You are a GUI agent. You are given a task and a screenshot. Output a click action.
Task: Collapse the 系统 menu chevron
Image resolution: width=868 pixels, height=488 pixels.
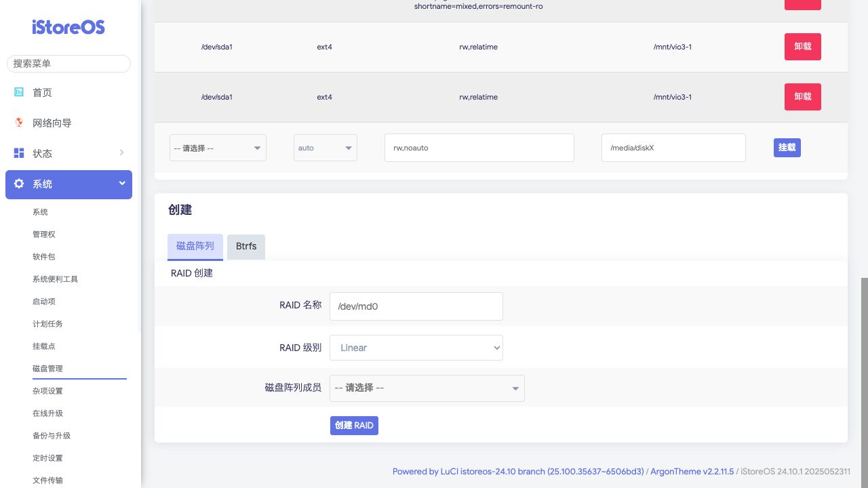click(x=122, y=184)
